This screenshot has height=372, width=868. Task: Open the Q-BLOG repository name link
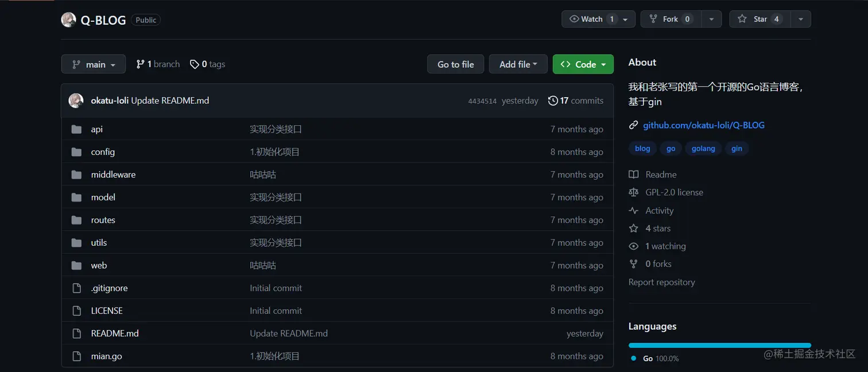pos(103,20)
